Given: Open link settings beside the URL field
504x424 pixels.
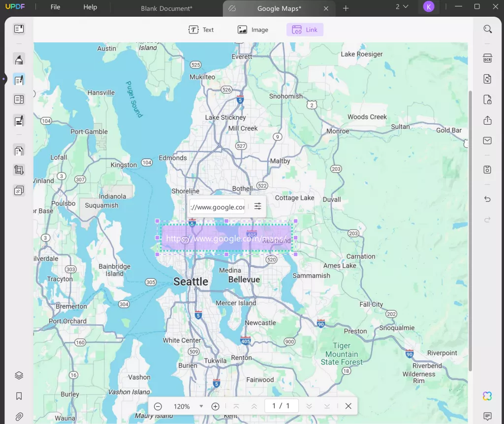Looking at the screenshot, I should tap(257, 206).
